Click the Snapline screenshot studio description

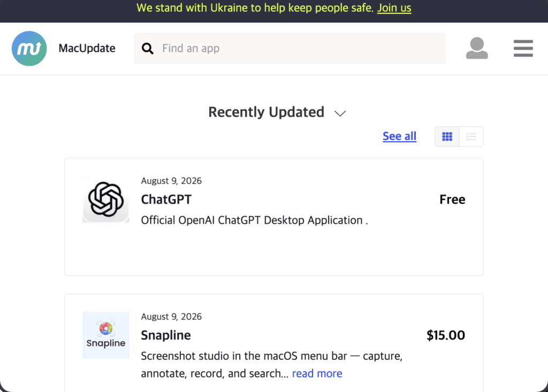(271, 365)
